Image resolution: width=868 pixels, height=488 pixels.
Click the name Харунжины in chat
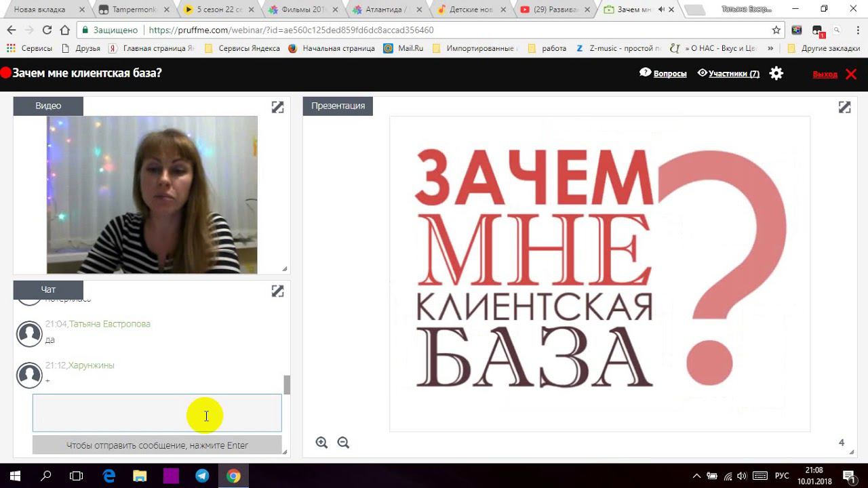(91, 365)
